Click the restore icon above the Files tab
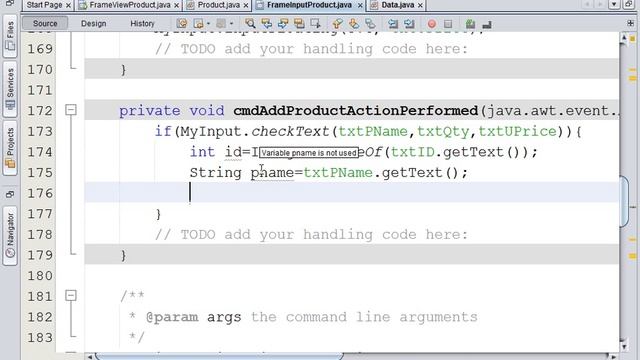Screen dimensions: 640x360 coord(10,4)
